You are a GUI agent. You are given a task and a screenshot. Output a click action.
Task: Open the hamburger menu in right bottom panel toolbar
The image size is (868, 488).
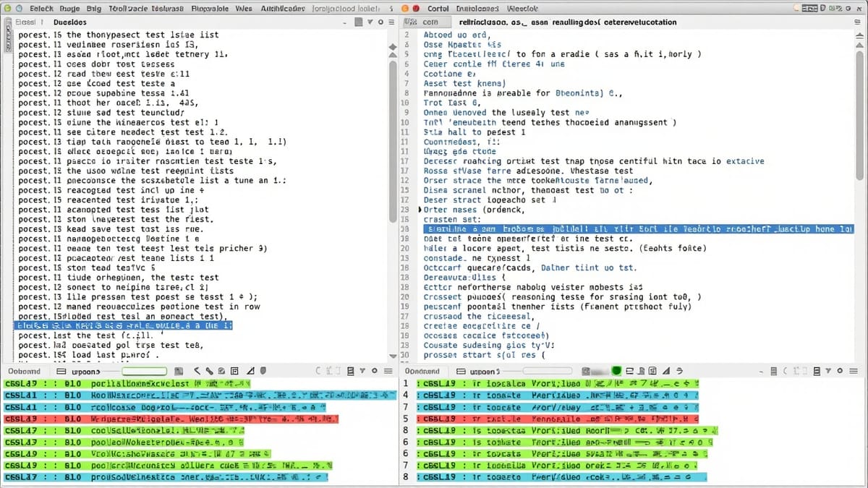coord(854,371)
